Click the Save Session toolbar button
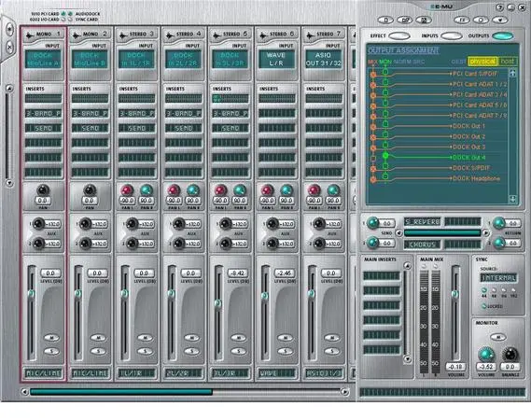Image resolution: width=531 pixels, height=420 pixels. click(x=424, y=20)
